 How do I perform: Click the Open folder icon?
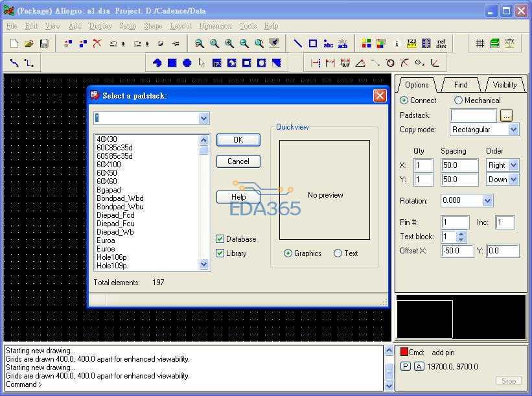click(29, 43)
